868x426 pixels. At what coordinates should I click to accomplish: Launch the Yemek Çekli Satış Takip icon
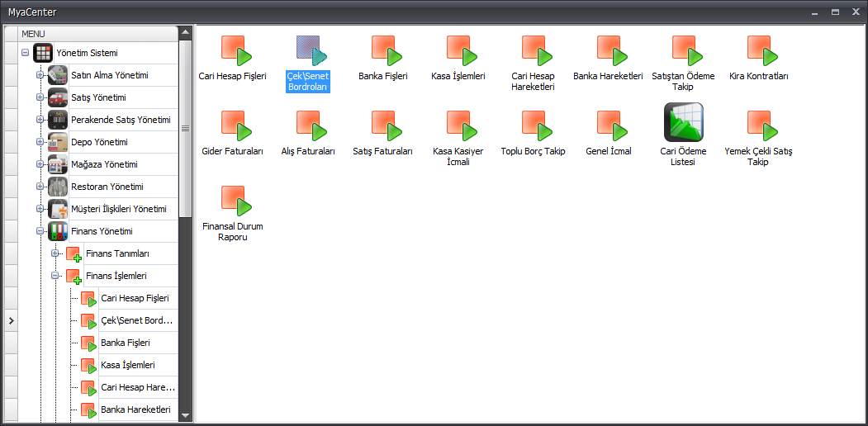pyautogui.click(x=763, y=125)
